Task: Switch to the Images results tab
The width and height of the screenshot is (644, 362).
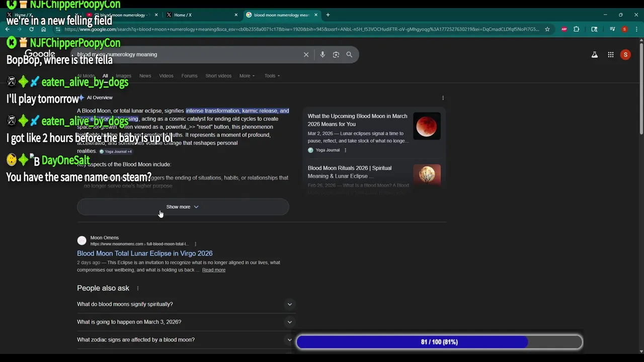Action: tap(123, 76)
